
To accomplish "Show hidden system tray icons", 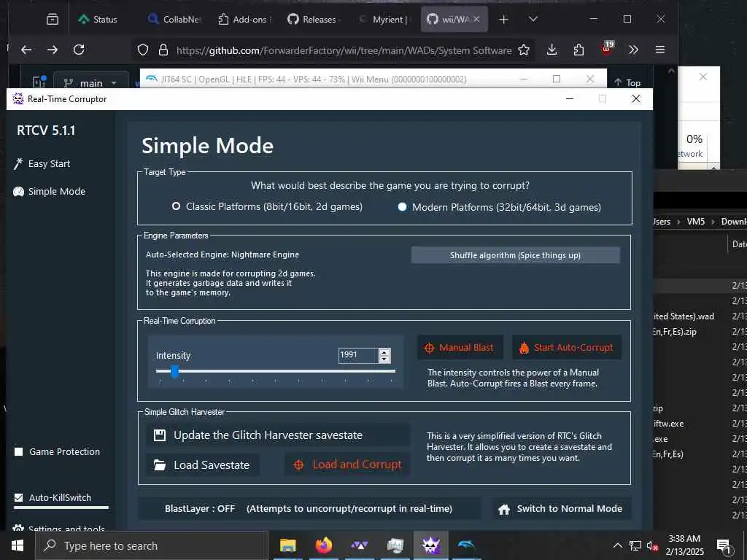I will point(617,545).
